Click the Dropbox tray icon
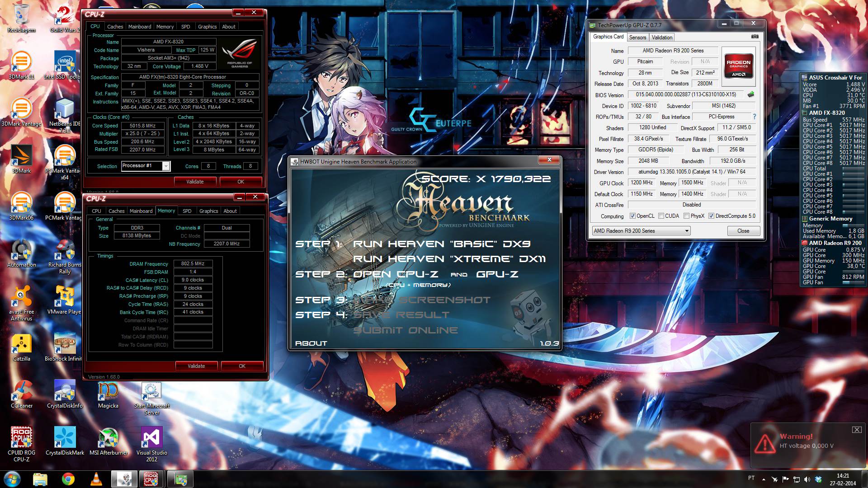868x488 pixels. (818, 479)
